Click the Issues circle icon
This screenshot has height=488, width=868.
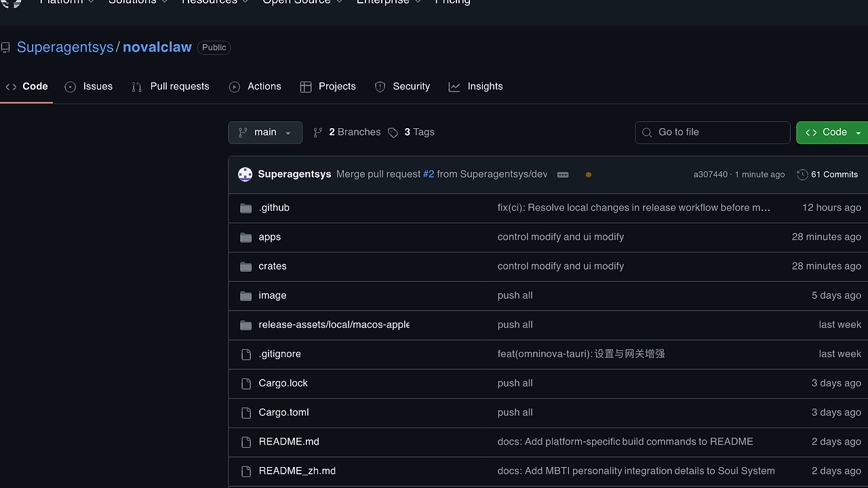[71, 87]
